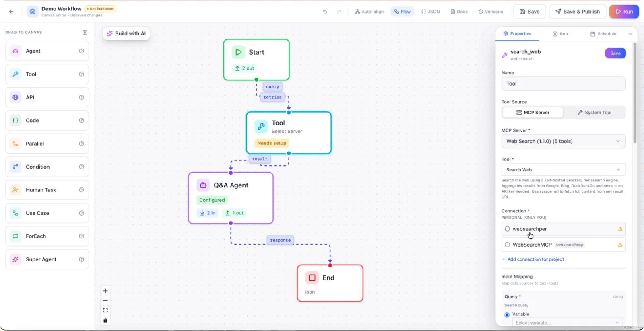
Task: Click the warning icon beside WebSearchMCP
Action: tap(620, 245)
